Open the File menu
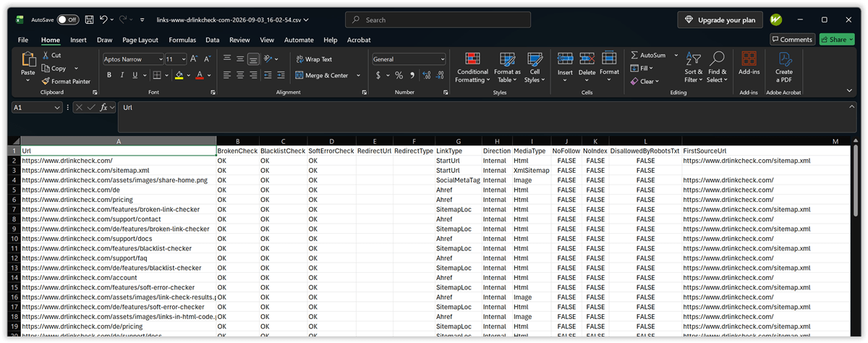This screenshot has height=343, width=868. [x=23, y=40]
